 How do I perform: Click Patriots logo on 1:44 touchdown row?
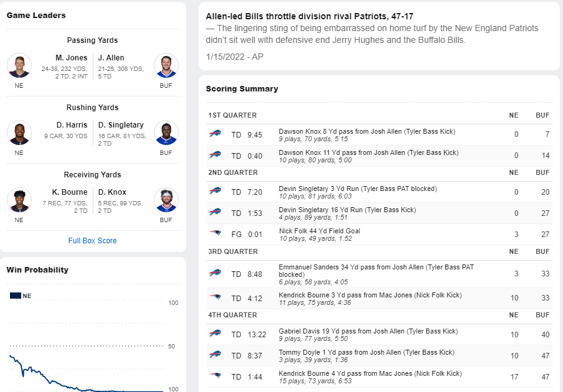pos(215,375)
